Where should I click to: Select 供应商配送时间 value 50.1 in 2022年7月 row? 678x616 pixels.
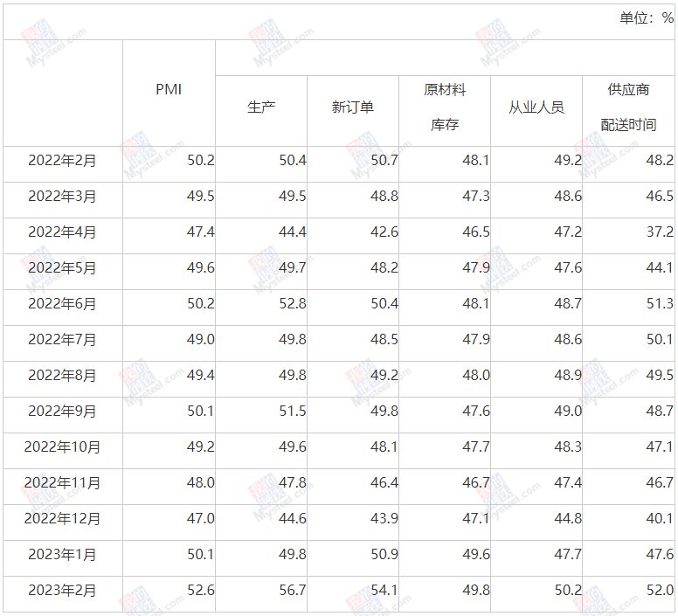click(660, 339)
